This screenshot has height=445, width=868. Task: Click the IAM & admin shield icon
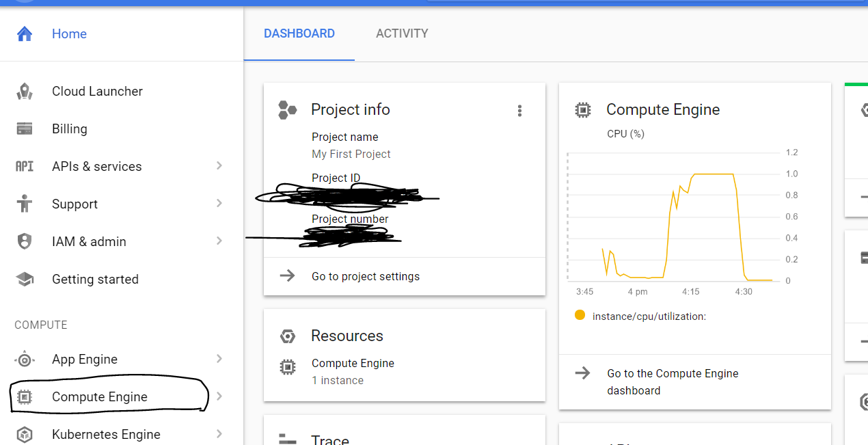tap(25, 241)
